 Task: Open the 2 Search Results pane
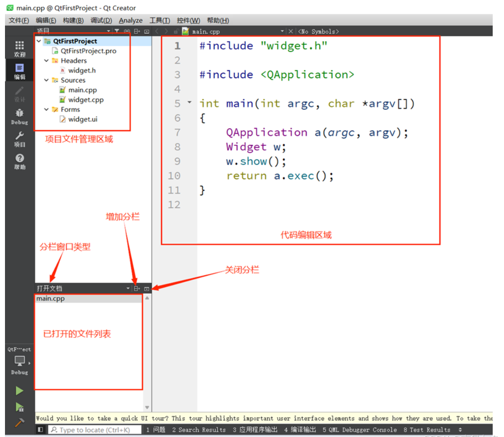pos(199,430)
